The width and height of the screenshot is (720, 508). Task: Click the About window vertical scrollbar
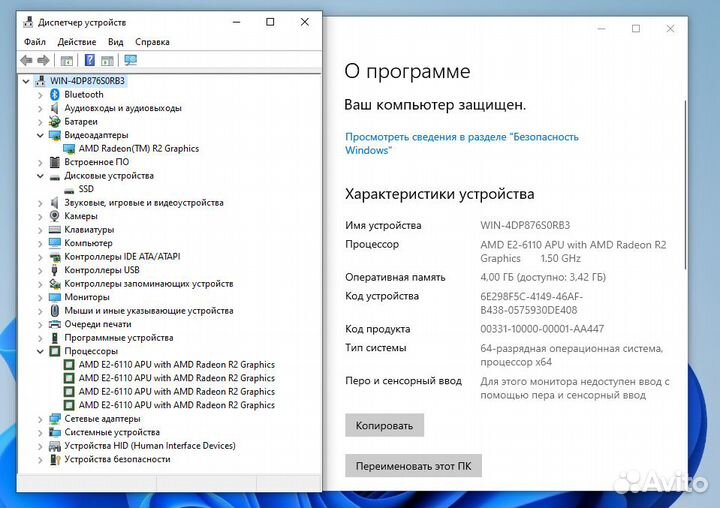685,184
